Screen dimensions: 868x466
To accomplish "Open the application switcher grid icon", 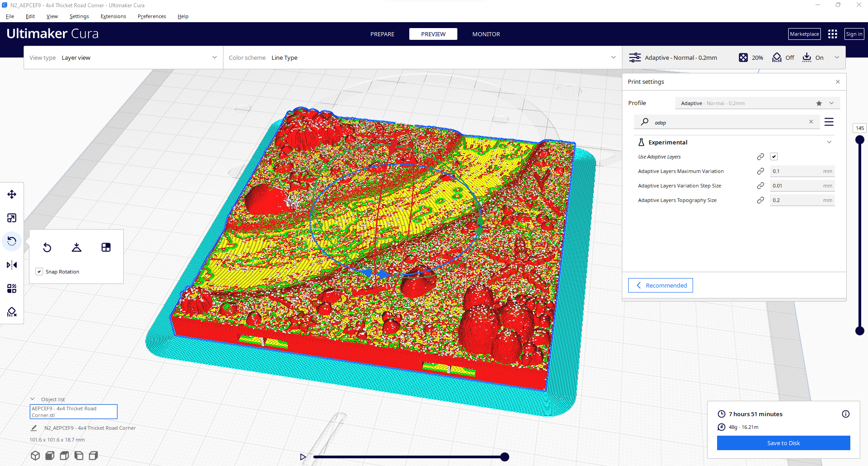I will [x=833, y=34].
